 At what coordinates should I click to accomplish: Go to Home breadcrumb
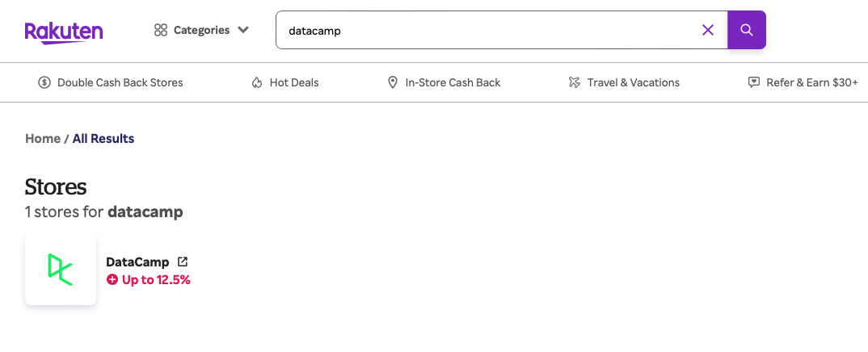tap(43, 138)
